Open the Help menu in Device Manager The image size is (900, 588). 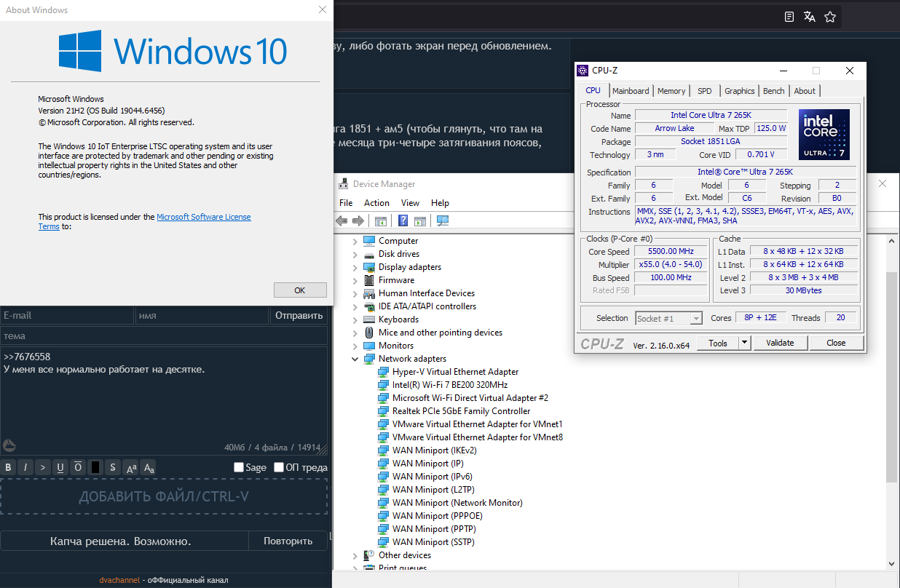tap(440, 203)
